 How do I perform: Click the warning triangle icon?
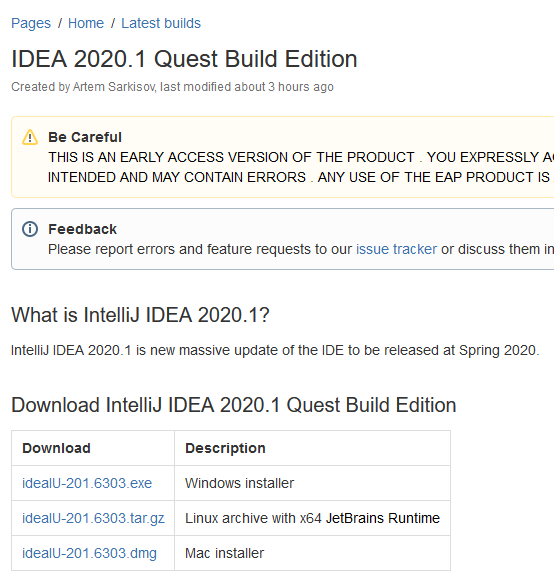(30, 137)
